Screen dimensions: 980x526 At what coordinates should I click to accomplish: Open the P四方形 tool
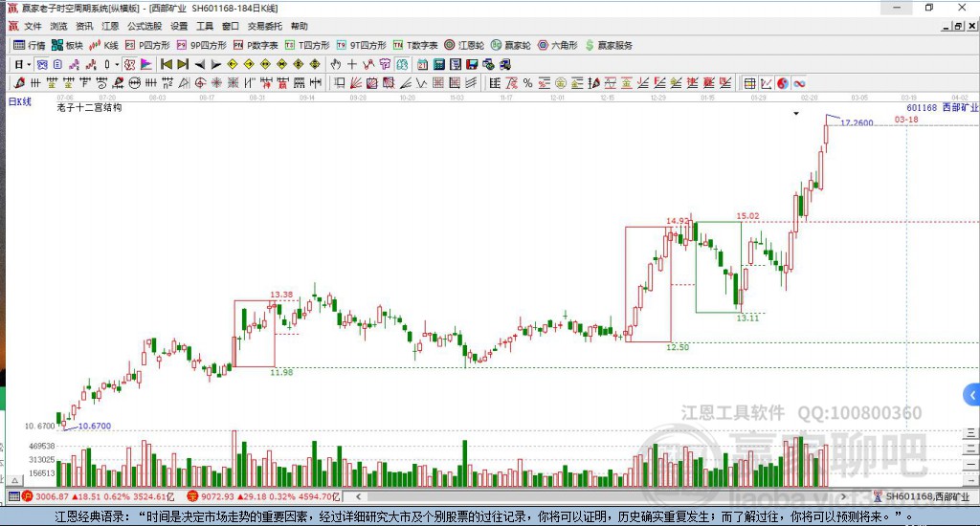(147, 46)
